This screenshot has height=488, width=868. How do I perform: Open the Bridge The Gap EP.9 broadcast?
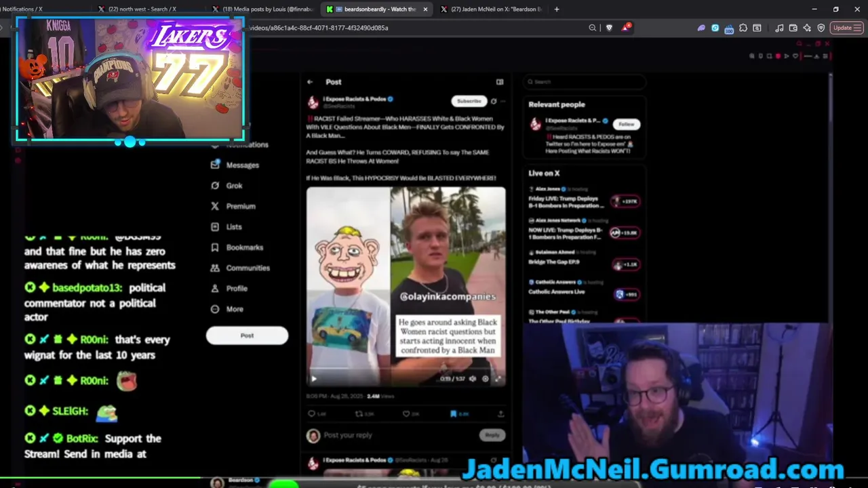(x=583, y=258)
